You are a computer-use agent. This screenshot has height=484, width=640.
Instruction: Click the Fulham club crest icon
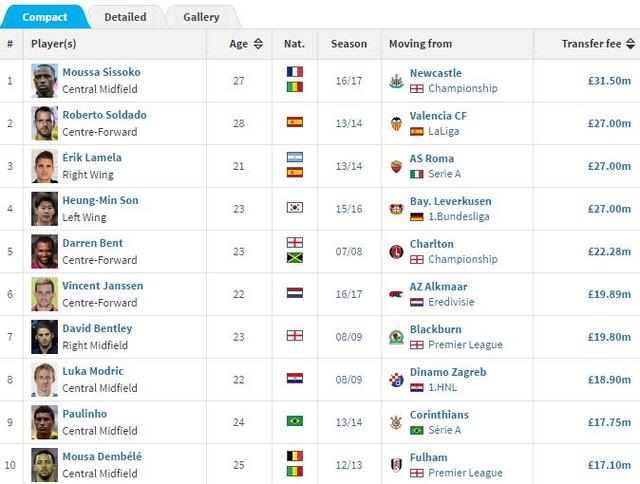pyautogui.click(x=396, y=465)
